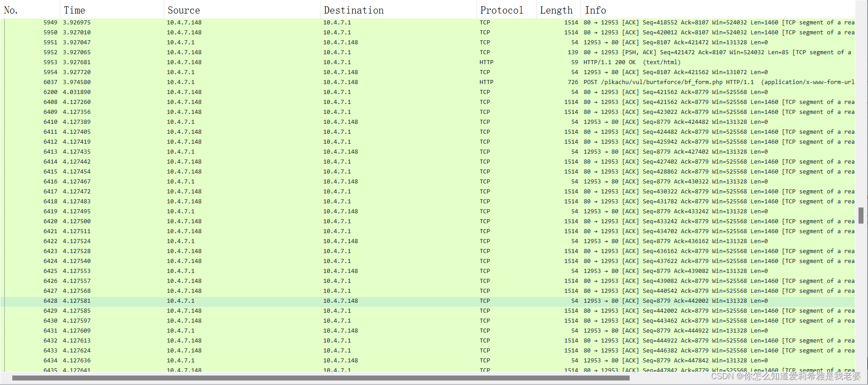Select packet 6409 row
This screenshot has width=868, height=385.
click(x=427, y=112)
